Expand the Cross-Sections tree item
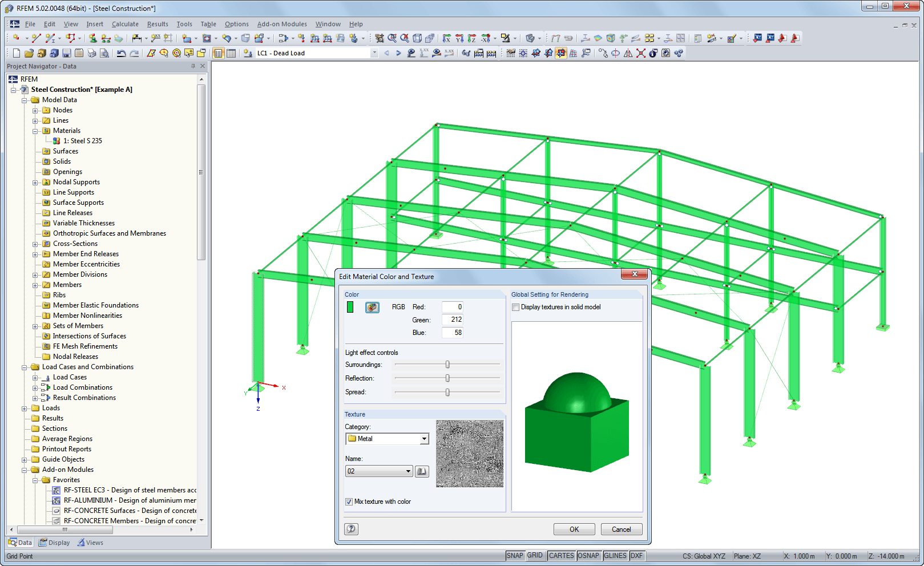This screenshot has height=566, width=924. pyautogui.click(x=35, y=244)
